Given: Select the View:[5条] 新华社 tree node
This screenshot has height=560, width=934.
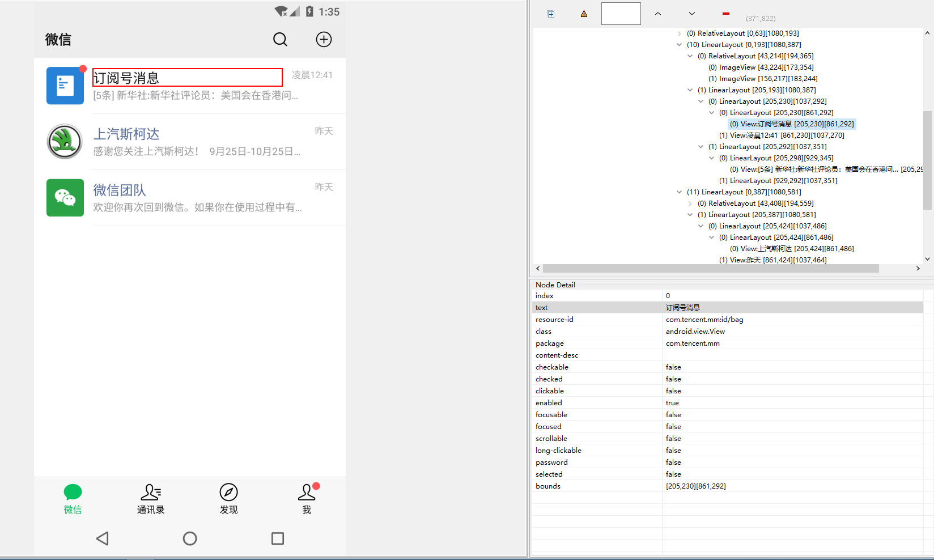Looking at the screenshot, I should pyautogui.click(x=826, y=169).
